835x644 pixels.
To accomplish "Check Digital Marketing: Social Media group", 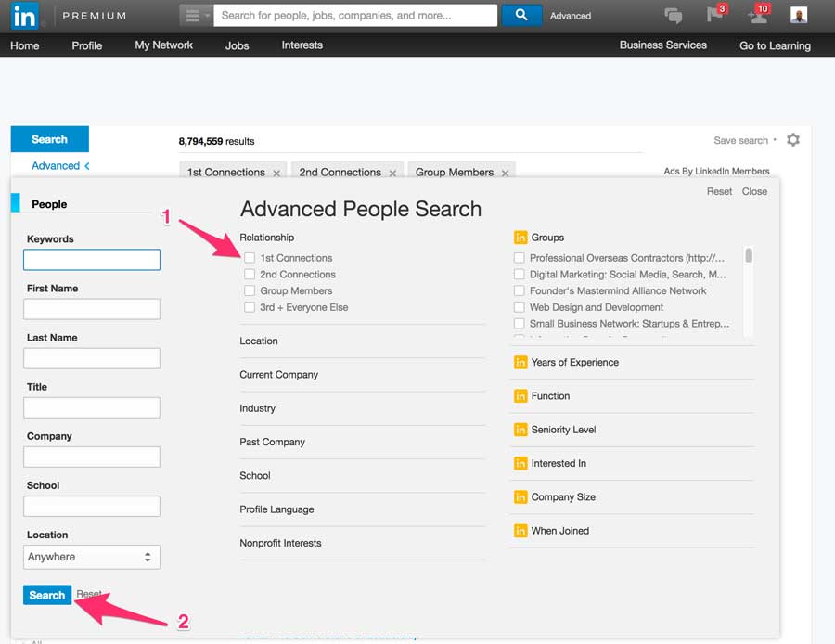I will pos(519,275).
